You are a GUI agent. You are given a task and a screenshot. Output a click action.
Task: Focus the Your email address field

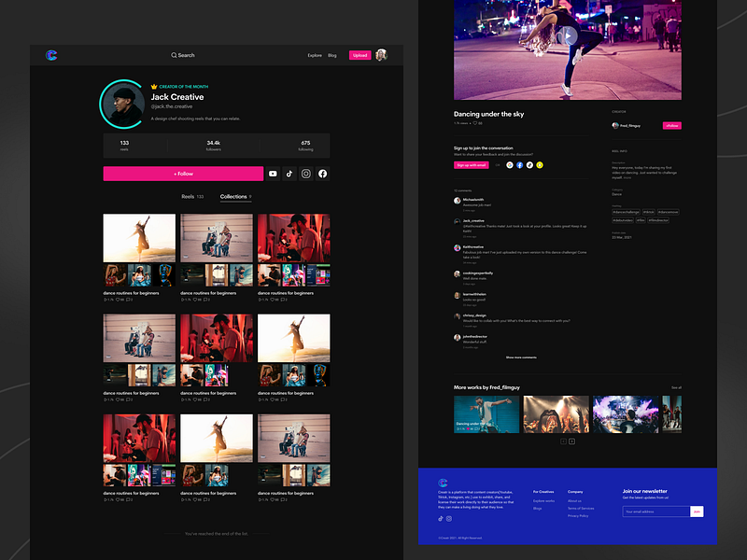click(656, 511)
